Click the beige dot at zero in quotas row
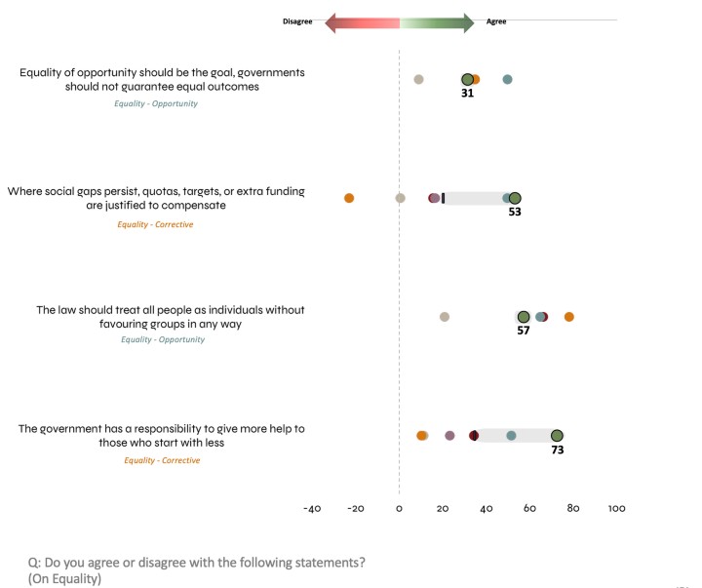The image size is (702, 588). [400, 198]
